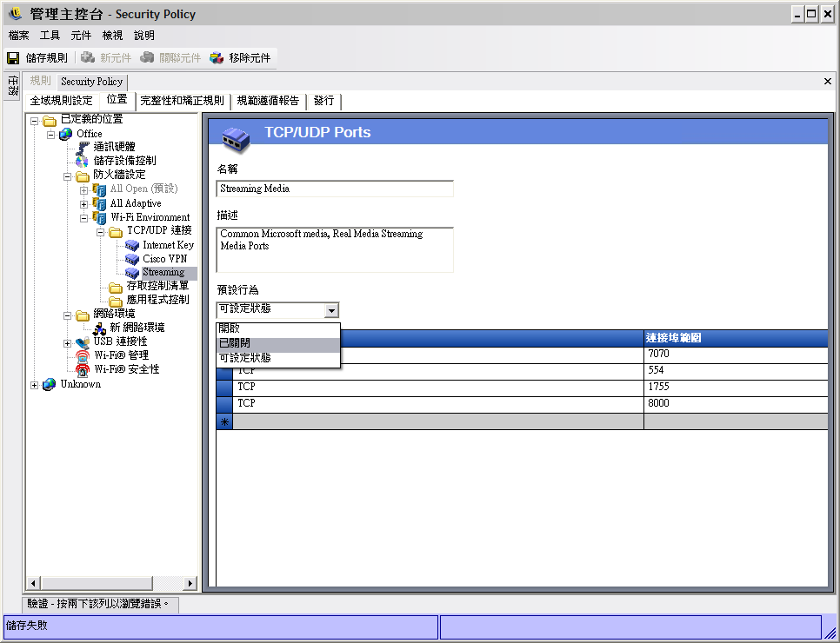Screen dimensions: 840x643
Task: Click the 存取控制清單 folder icon
Action: 116,288
